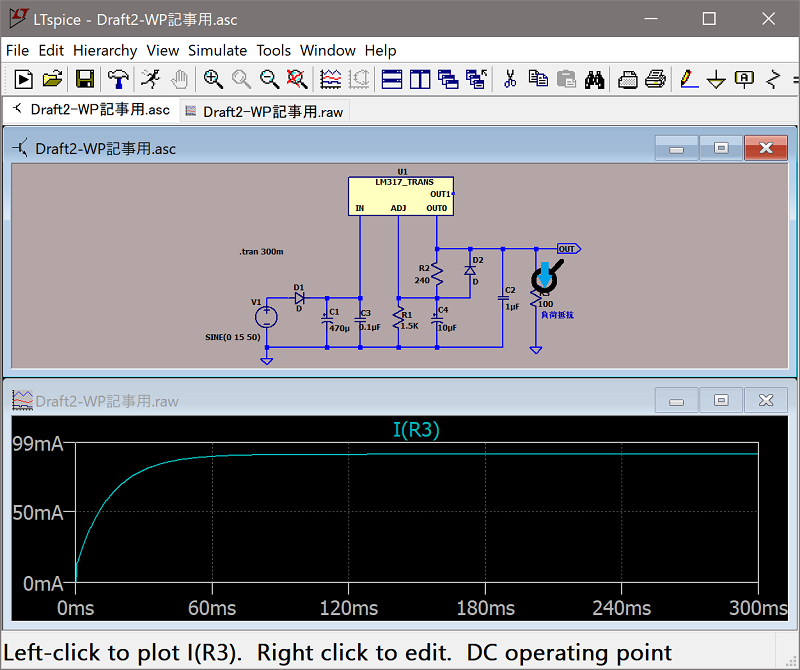
Task: Open the Help menu
Action: click(380, 51)
